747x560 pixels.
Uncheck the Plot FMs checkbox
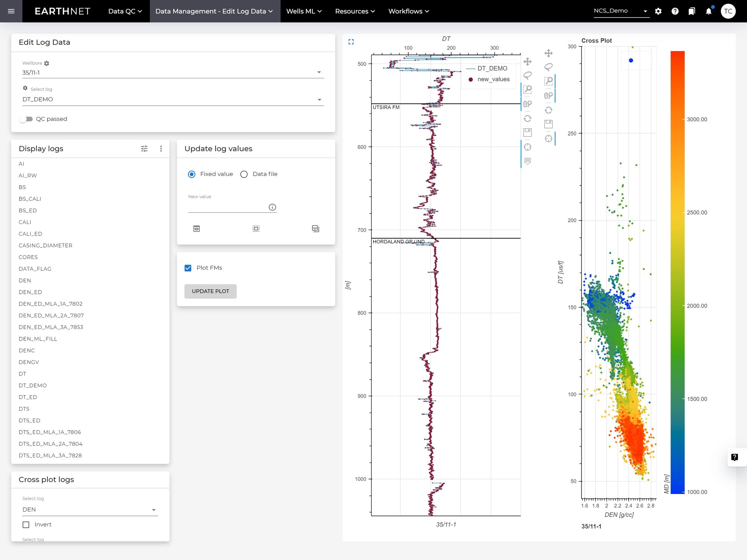click(x=188, y=268)
